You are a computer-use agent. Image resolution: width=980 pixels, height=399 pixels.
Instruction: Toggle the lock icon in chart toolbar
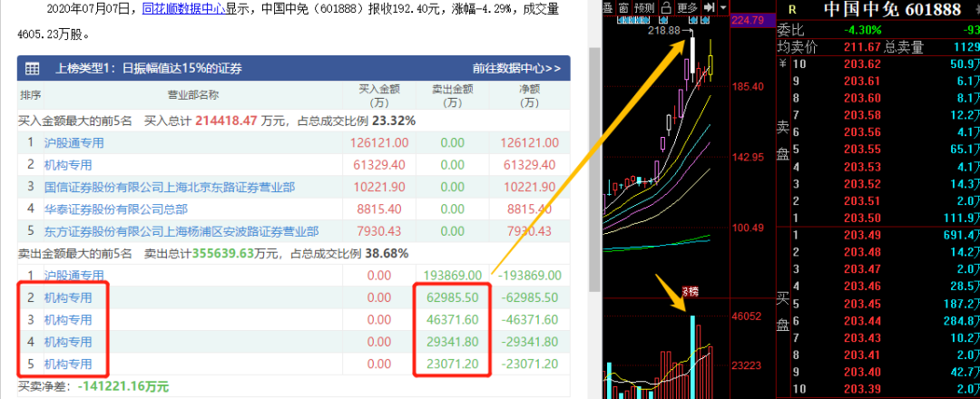(666, 7)
